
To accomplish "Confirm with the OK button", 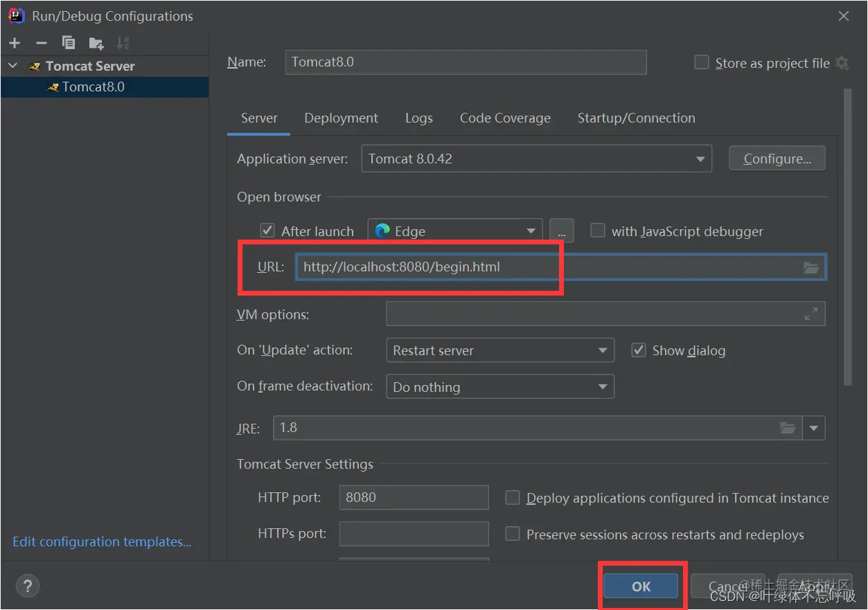I will pyautogui.click(x=641, y=586).
